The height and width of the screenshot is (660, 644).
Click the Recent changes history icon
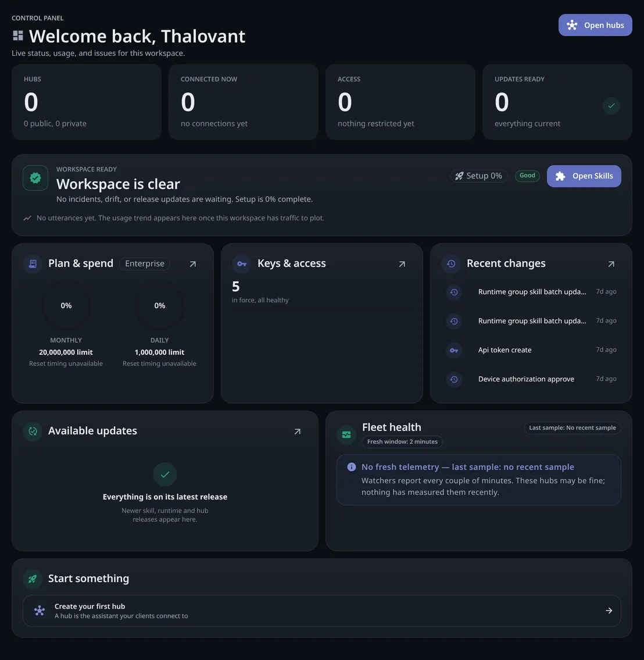click(451, 264)
